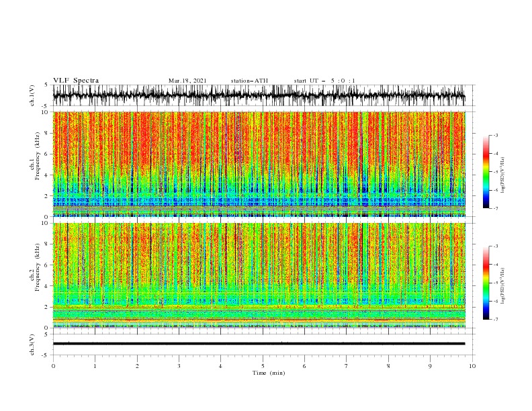
Task: Click the 'station=ATH' label
Action: point(249,81)
